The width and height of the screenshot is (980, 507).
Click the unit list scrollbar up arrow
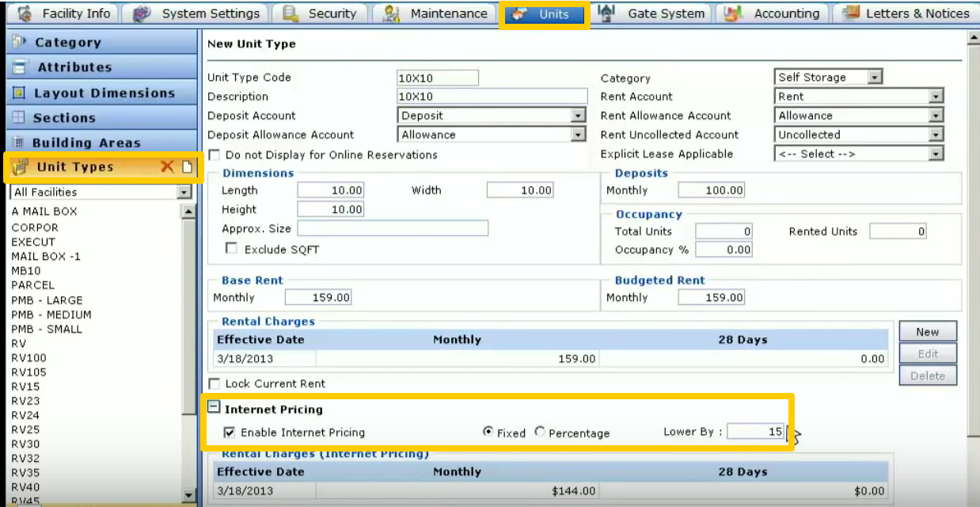point(188,212)
